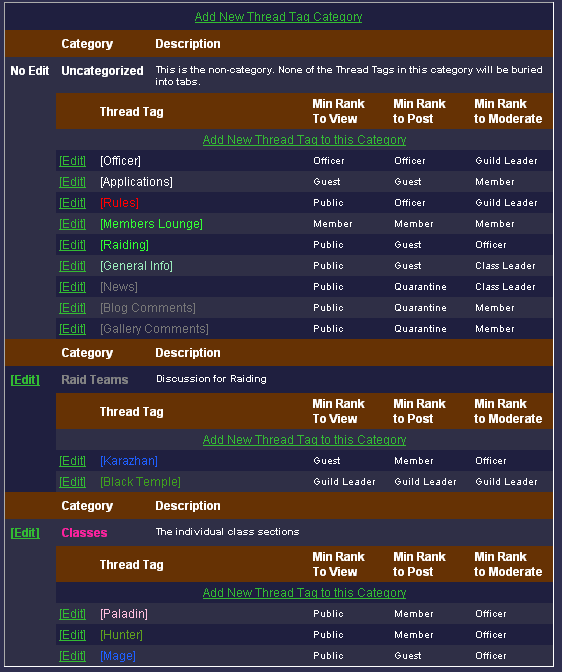Edit the Classes category

(x=25, y=533)
